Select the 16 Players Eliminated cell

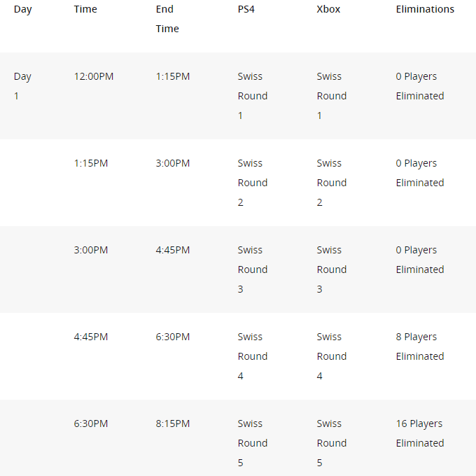[x=419, y=433]
